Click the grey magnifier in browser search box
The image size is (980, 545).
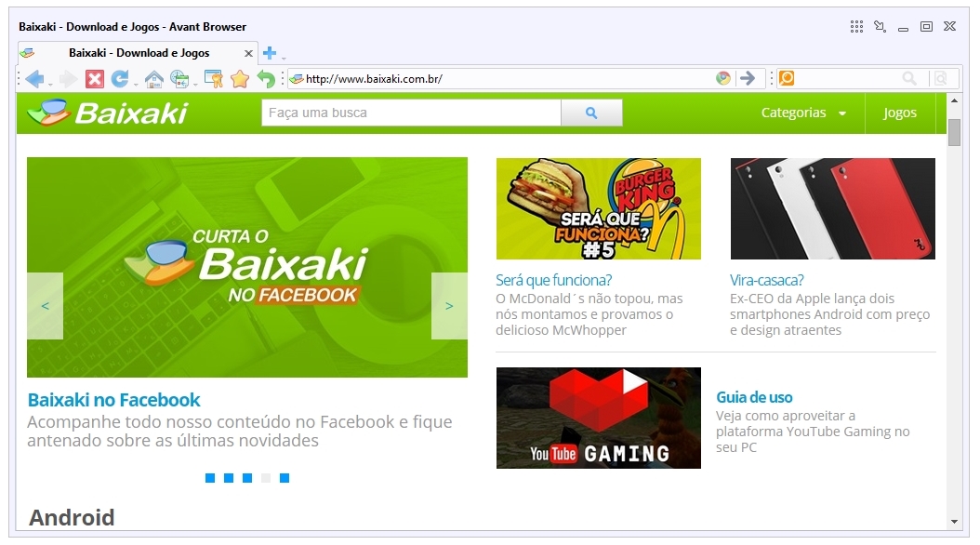(x=909, y=78)
